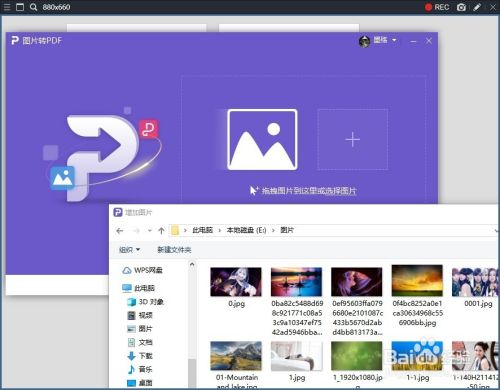Open 音乐 folder in the sidebar
This screenshot has width=500, height=390.
point(140,369)
